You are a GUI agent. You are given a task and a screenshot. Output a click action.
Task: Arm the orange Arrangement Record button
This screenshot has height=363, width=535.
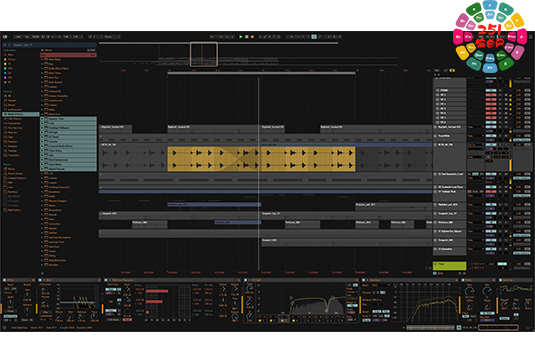point(252,37)
